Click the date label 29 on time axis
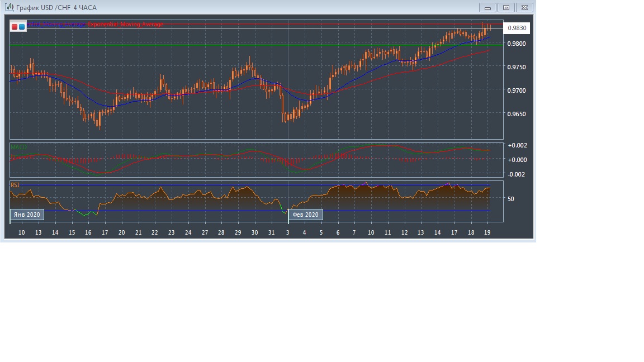Image resolution: width=644 pixels, height=362 pixels. (x=238, y=233)
